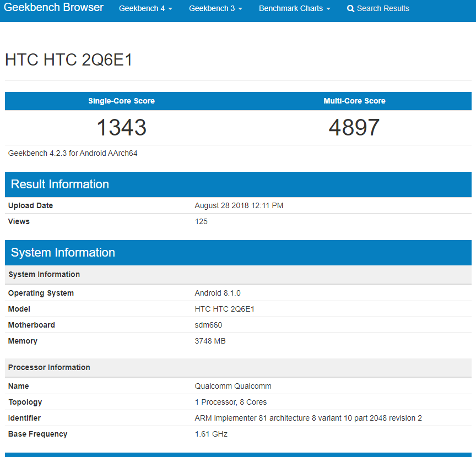
Task: Select the Qualcomm Qualcomm value
Action: click(233, 387)
